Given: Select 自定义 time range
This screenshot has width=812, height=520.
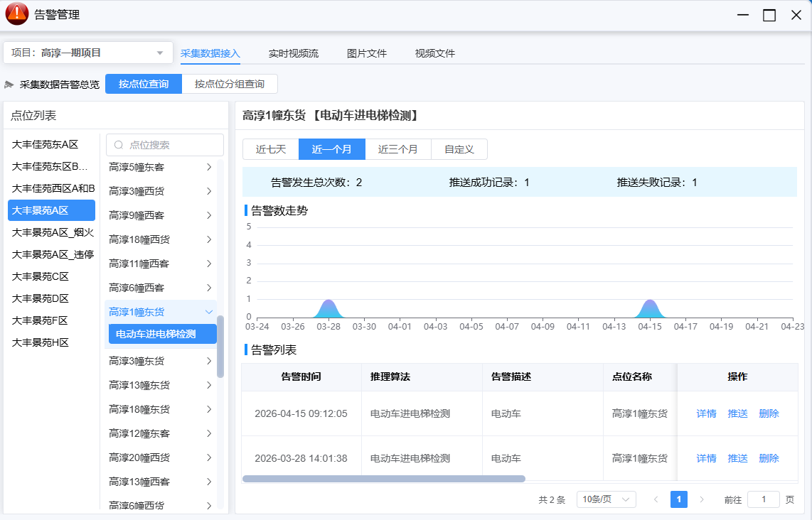Looking at the screenshot, I should point(459,149).
